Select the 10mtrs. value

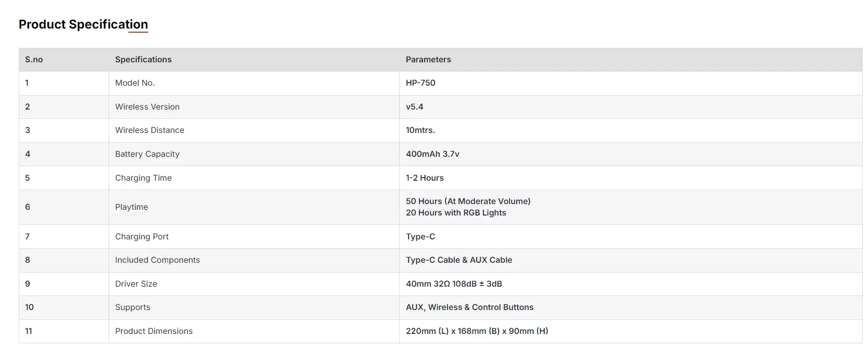(420, 130)
